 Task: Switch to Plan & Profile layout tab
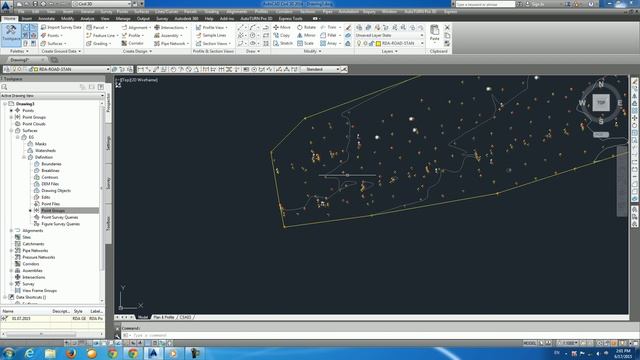[164, 317]
